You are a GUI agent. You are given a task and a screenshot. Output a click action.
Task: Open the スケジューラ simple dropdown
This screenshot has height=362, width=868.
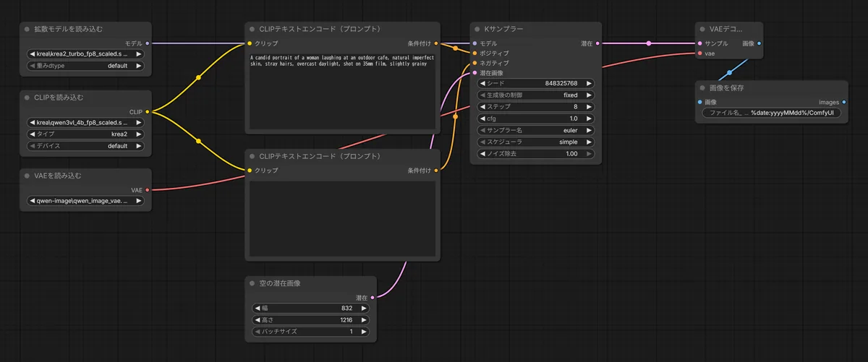point(536,142)
